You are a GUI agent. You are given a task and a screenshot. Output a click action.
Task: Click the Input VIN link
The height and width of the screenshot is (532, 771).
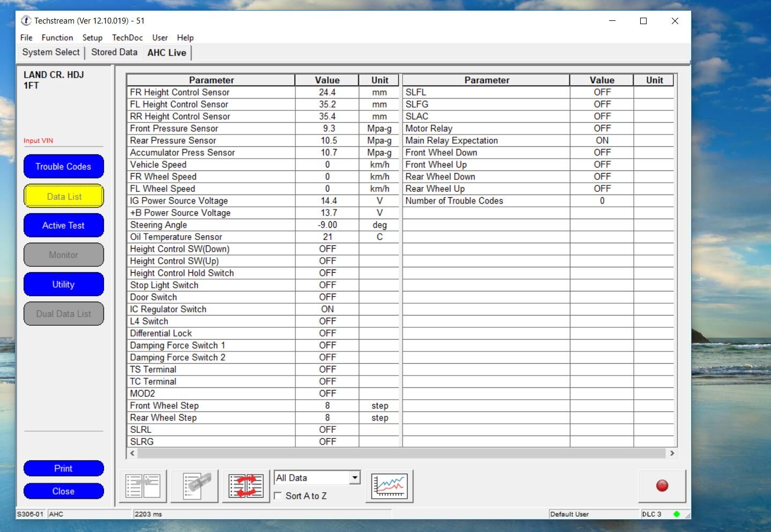coord(38,140)
